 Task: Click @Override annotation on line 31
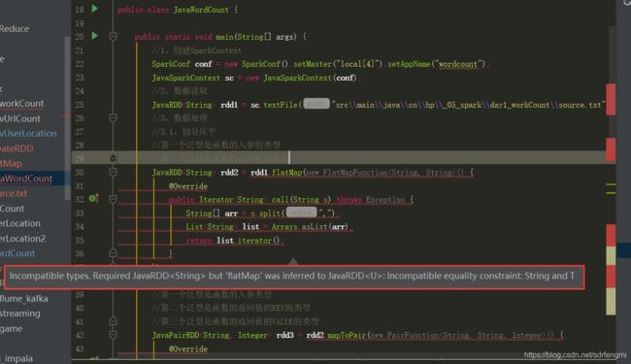(x=188, y=186)
